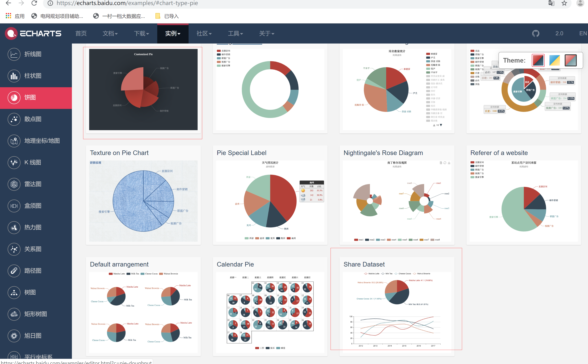The height and width of the screenshot is (364, 588).
Task: Open the scatter chart (散点图) icon
Action: 14,119
